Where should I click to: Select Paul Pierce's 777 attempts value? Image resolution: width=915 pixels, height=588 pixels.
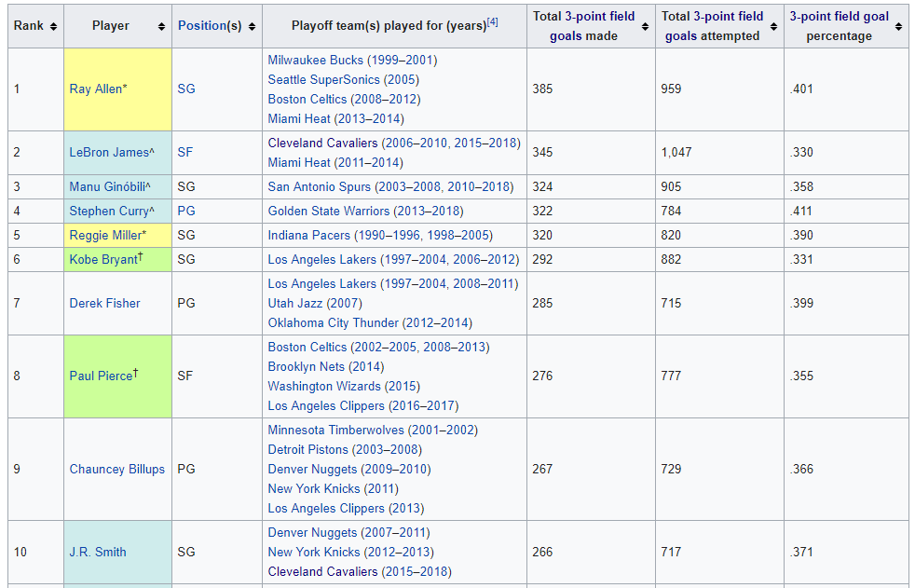click(x=671, y=376)
